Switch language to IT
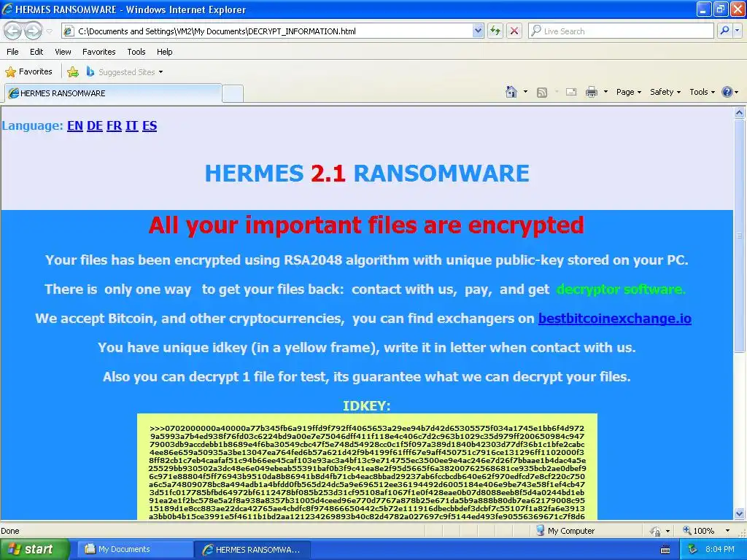Screen dimensions: 747x560 pyautogui.click(x=131, y=125)
